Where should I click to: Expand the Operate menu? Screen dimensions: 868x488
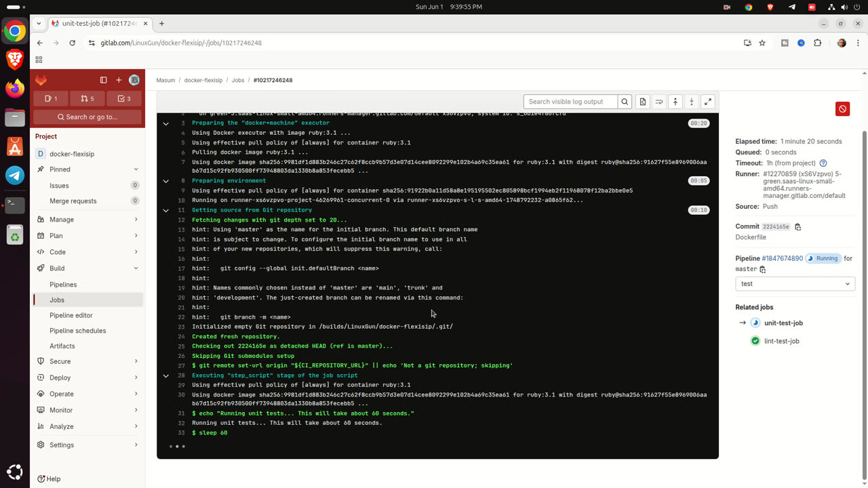pos(87,394)
